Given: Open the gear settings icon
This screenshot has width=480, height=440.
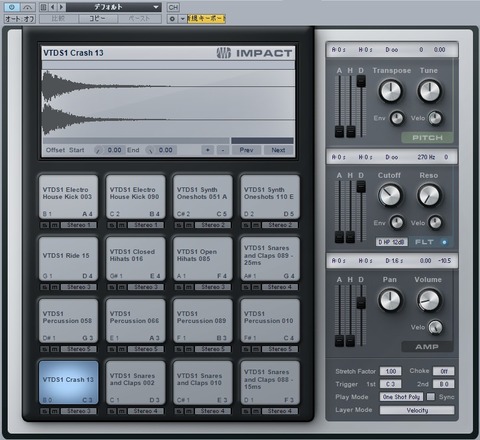Looking at the screenshot, I should 172,19.
